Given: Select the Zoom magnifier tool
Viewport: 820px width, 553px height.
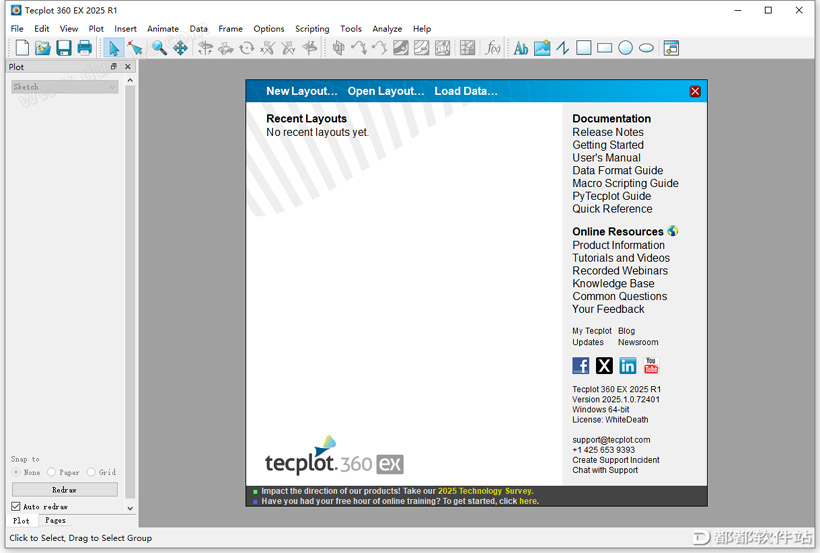Looking at the screenshot, I should [x=159, y=48].
